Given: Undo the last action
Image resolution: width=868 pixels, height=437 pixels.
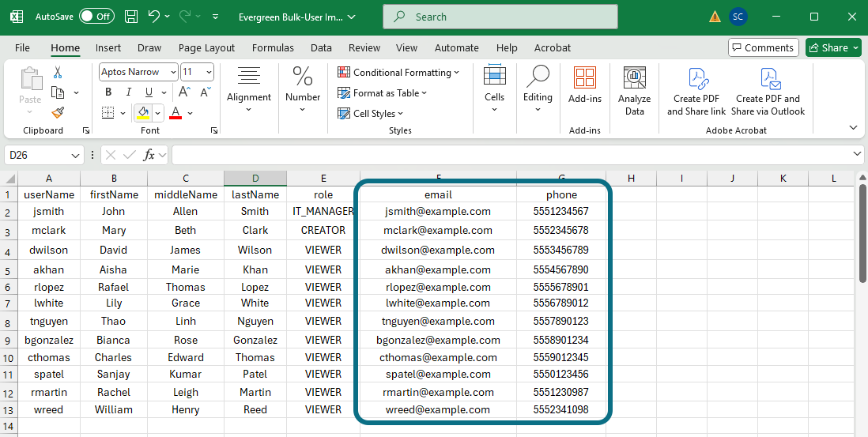Looking at the screenshot, I should coord(154,17).
